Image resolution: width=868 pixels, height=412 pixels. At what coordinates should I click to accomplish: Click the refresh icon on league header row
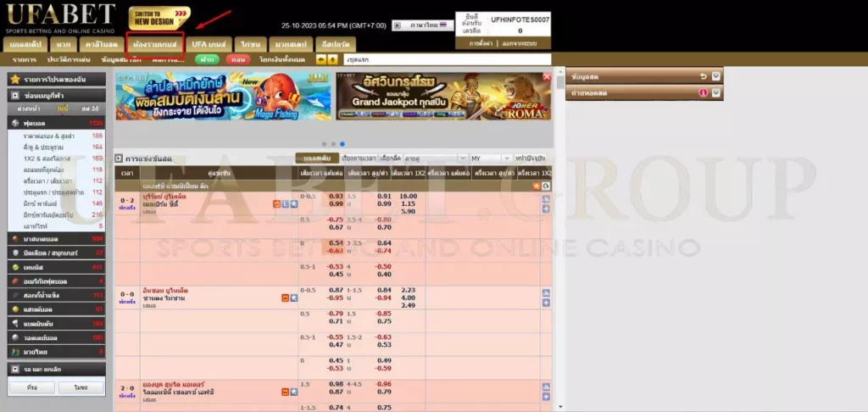click(546, 186)
